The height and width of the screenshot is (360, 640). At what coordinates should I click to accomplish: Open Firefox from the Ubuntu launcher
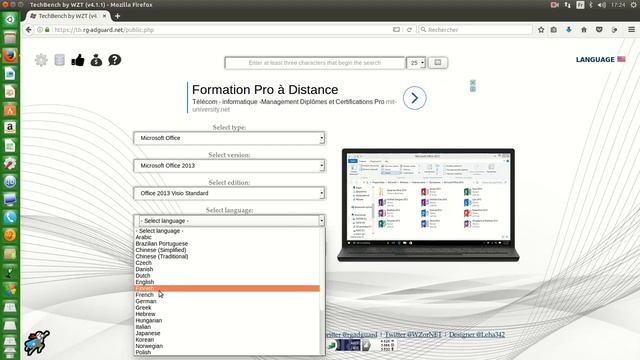pos(10,56)
